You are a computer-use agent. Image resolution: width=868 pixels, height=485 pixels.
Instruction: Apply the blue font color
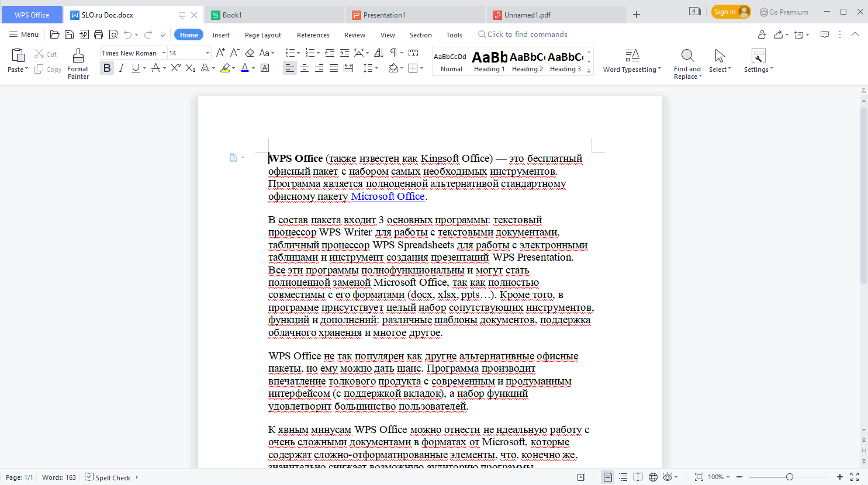(245, 68)
